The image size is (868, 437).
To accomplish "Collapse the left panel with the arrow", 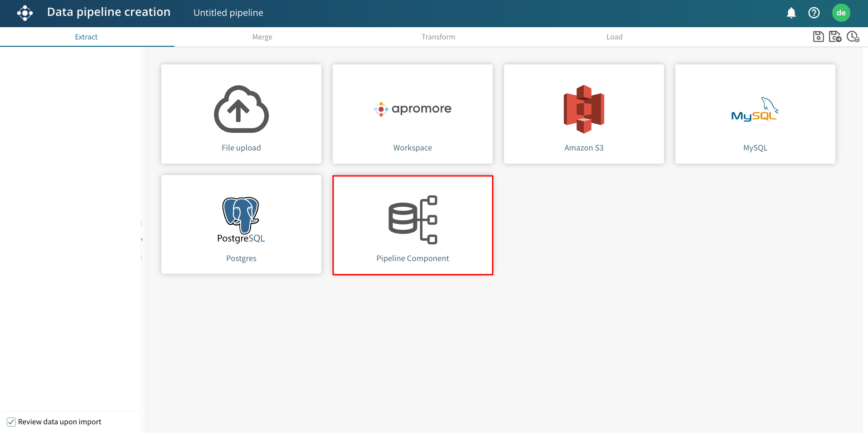I will (x=141, y=239).
